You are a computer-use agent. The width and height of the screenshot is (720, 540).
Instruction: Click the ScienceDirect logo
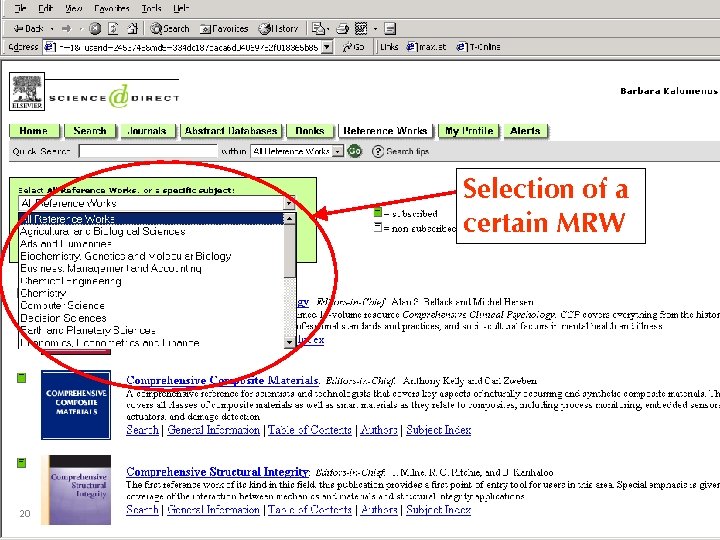pyautogui.click(x=114, y=96)
